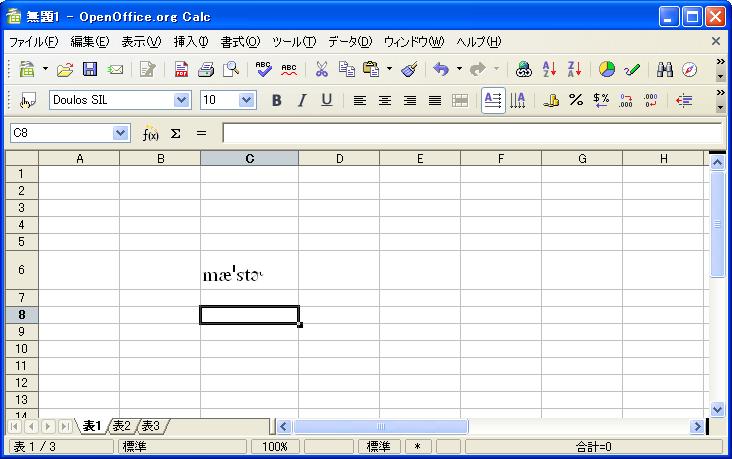Open the Styles and Formatting icon
The height and width of the screenshot is (459, 732).
pos(28,100)
